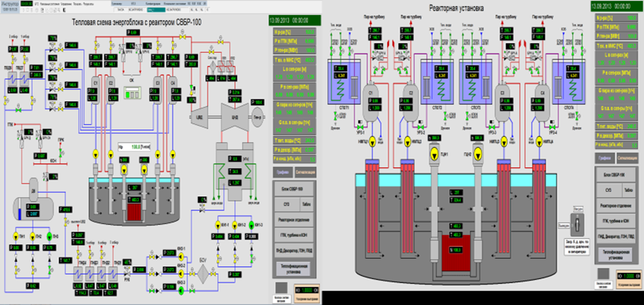Image resolution: width=644 pixels, height=305 pixels.
Task: Click the Блок СВБР-100 button on left panel
Action: click(x=294, y=189)
